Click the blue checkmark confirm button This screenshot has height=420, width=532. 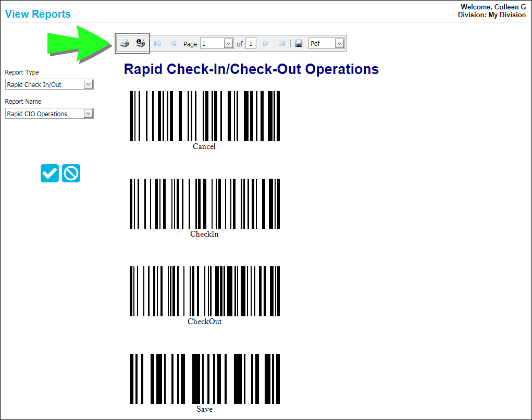50,174
